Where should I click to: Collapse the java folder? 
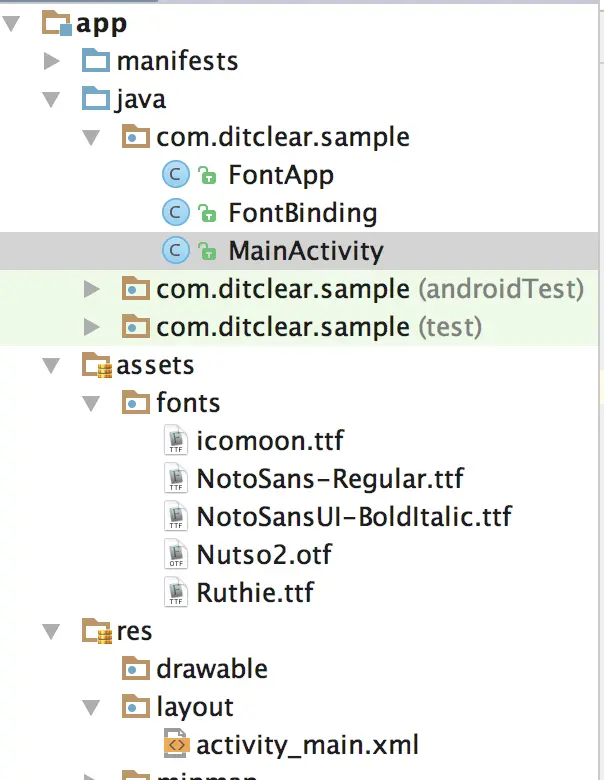pos(52,99)
